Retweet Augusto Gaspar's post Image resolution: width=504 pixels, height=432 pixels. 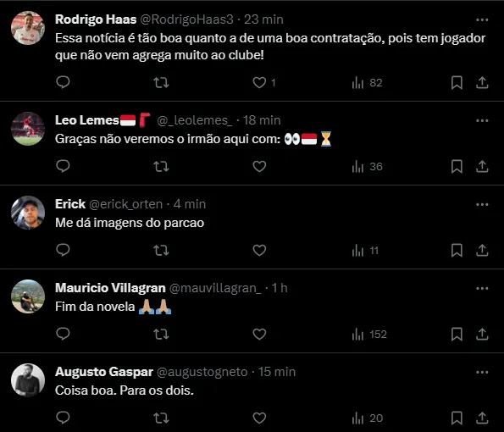[x=161, y=418]
